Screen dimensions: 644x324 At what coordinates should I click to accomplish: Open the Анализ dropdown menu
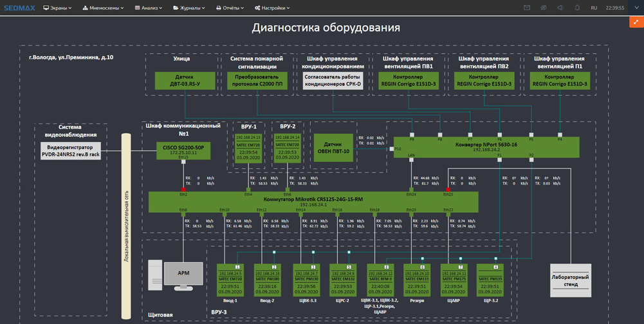148,8
